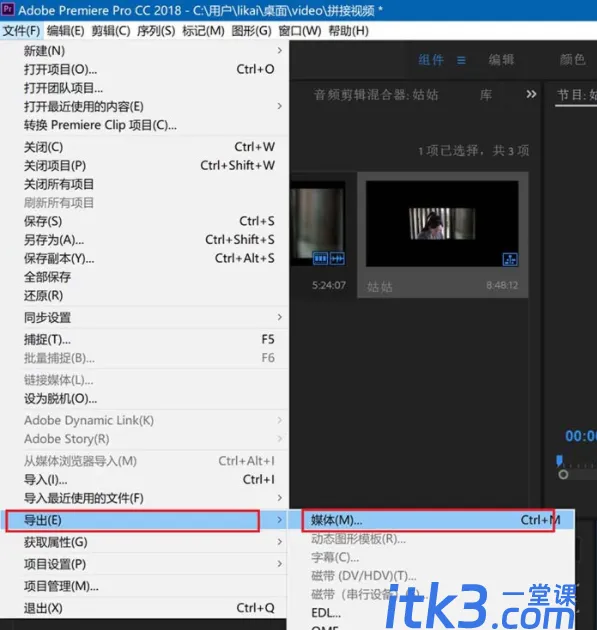The height and width of the screenshot is (630, 597).
Task: Click the Premiere Pro title bar icon
Action: pos(8,9)
